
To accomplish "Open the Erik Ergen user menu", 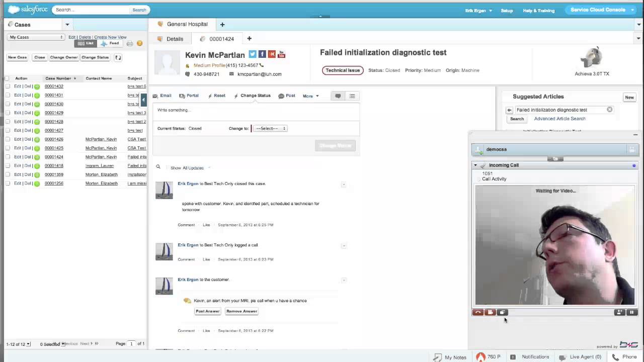I will point(478,11).
